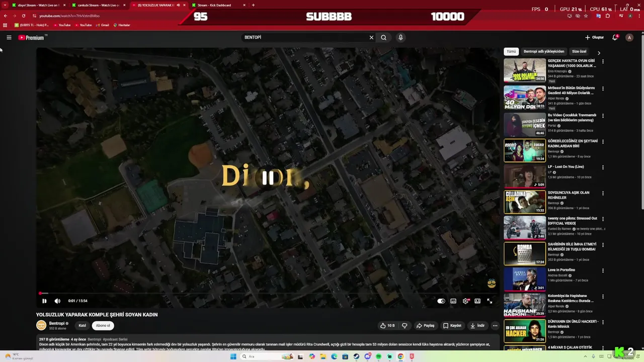Open the Windows Start button
Screen dimensions: 644x362
click(x=233, y=356)
